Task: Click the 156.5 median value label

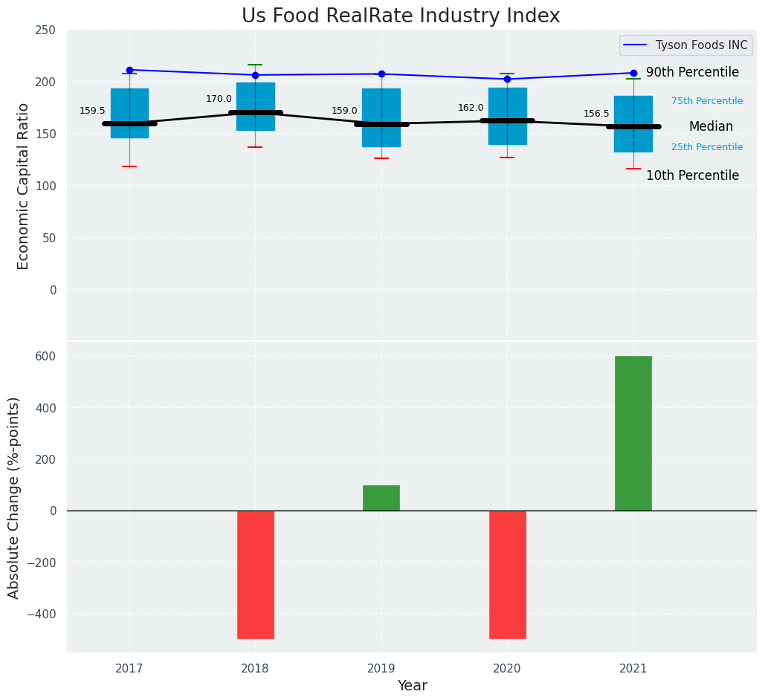Action: pos(596,114)
